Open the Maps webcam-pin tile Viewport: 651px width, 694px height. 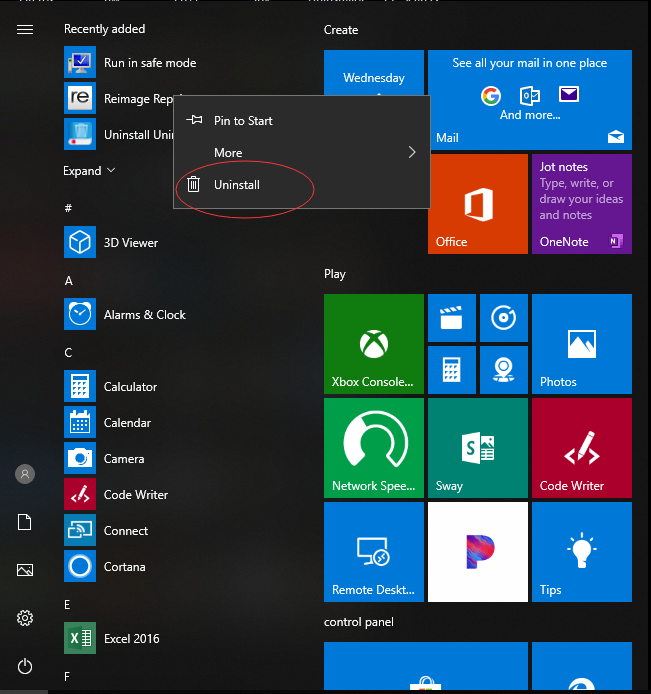click(x=504, y=370)
